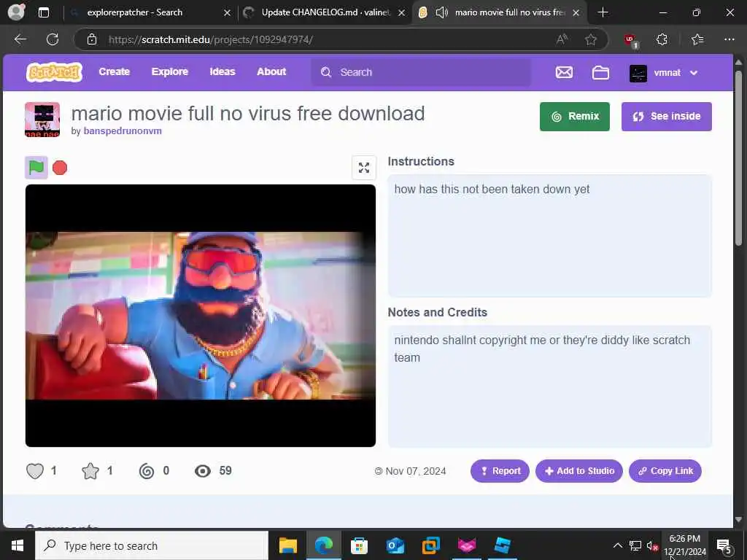Open the Windows Start menu

[18, 545]
